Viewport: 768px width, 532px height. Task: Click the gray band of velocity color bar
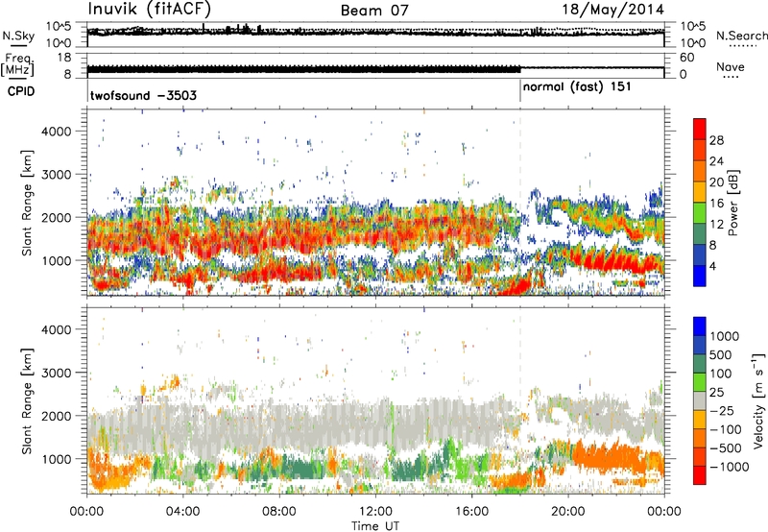pos(700,400)
